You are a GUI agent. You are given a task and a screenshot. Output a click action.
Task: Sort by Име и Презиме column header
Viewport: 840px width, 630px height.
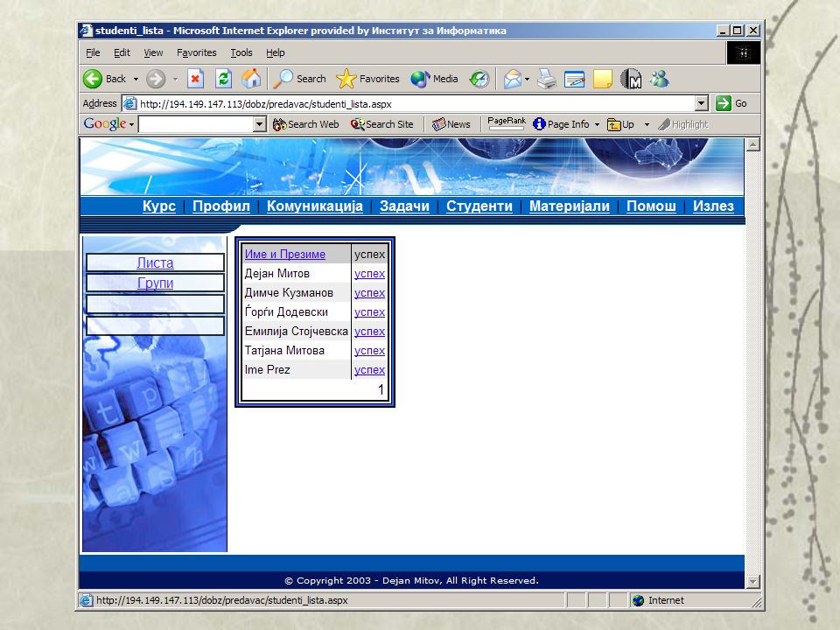pyautogui.click(x=285, y=255)
